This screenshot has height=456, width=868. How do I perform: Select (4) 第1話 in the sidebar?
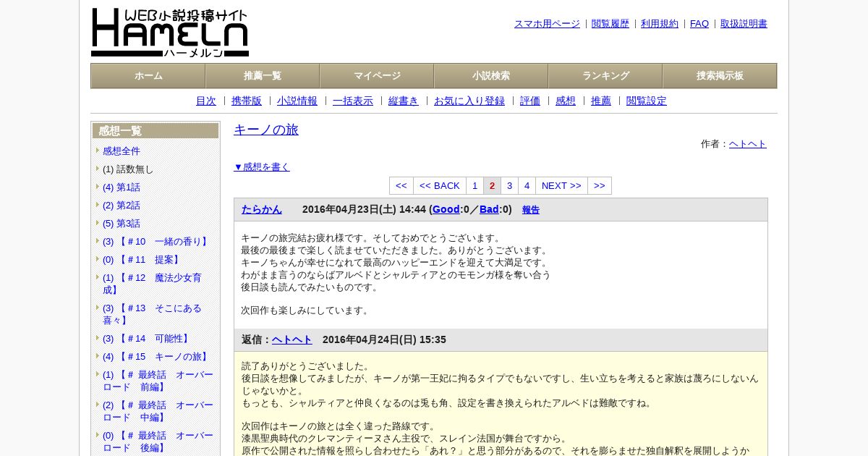tap(122, 187)
